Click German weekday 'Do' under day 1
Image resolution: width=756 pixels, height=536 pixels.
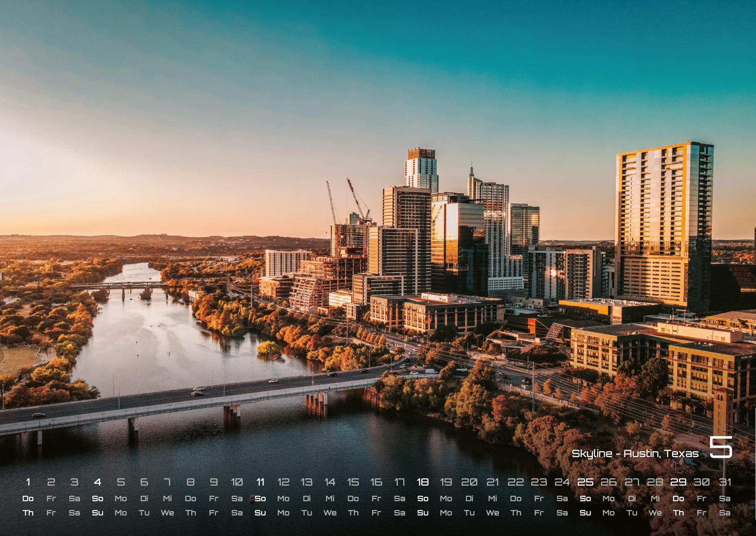(28, 499)
